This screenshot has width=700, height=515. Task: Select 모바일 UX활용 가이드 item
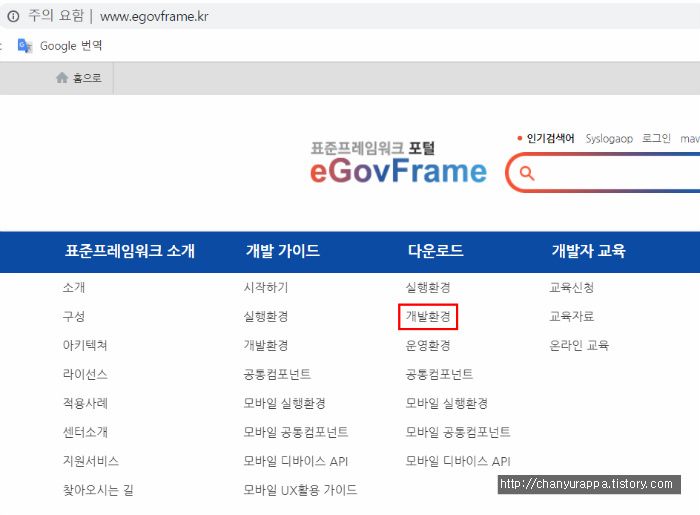pos(300,490)
